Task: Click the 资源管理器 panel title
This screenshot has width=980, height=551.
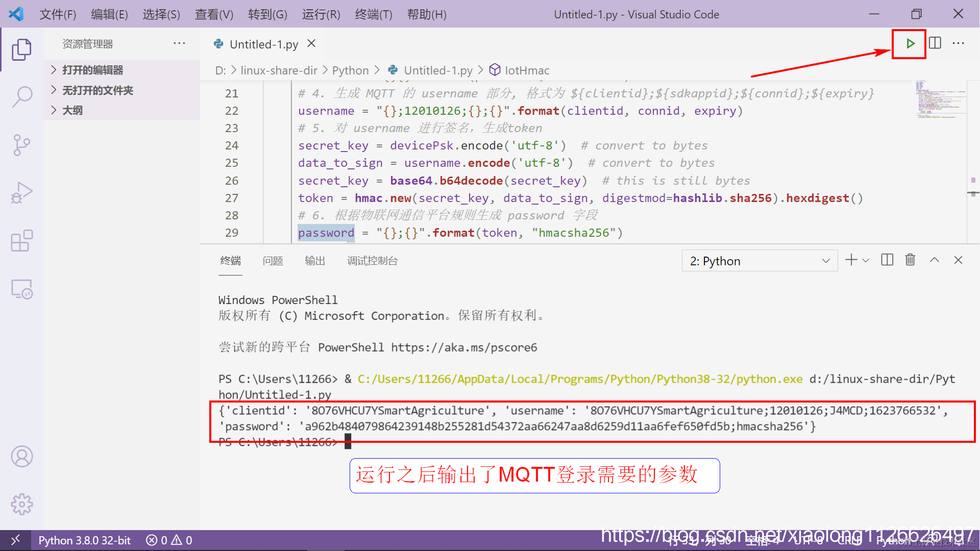Action: (88, 44)
